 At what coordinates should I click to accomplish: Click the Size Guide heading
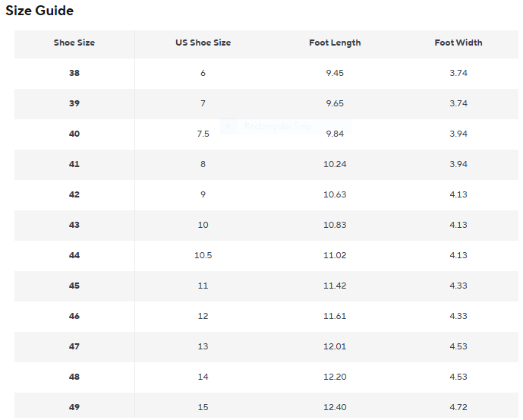[39, 11]
